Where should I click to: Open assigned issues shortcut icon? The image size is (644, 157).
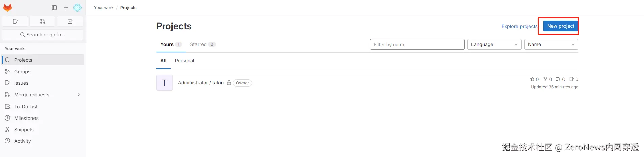point(15,21)
